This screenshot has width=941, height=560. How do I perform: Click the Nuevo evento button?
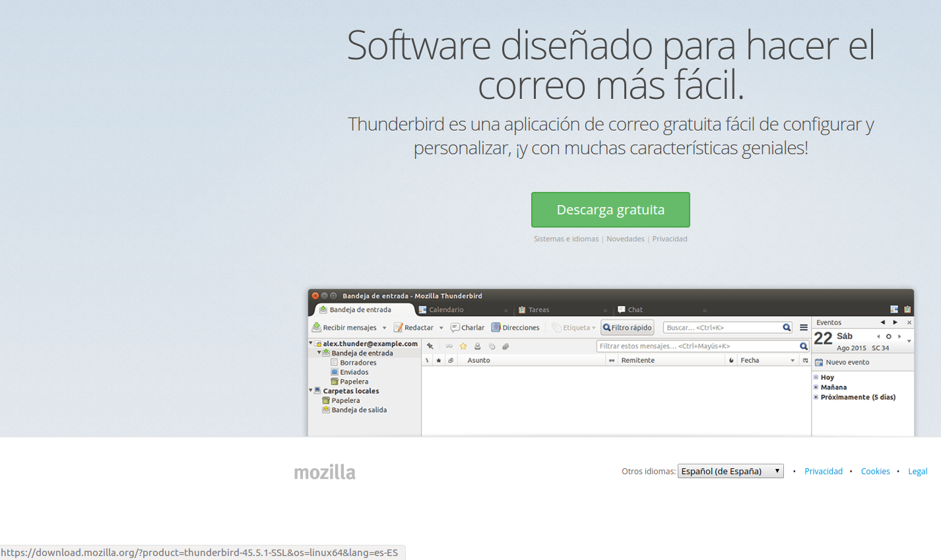point(842,362)
